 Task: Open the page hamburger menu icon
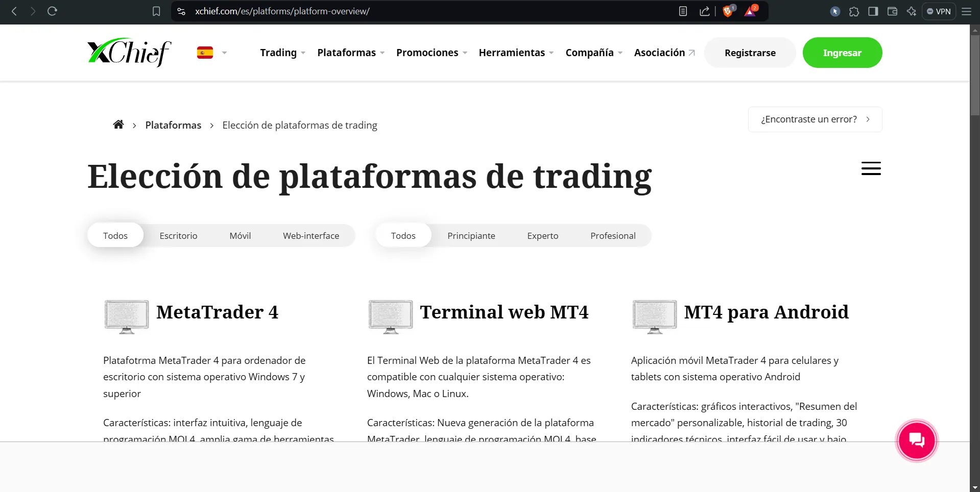pyautogui.click(x=871, y=168)
